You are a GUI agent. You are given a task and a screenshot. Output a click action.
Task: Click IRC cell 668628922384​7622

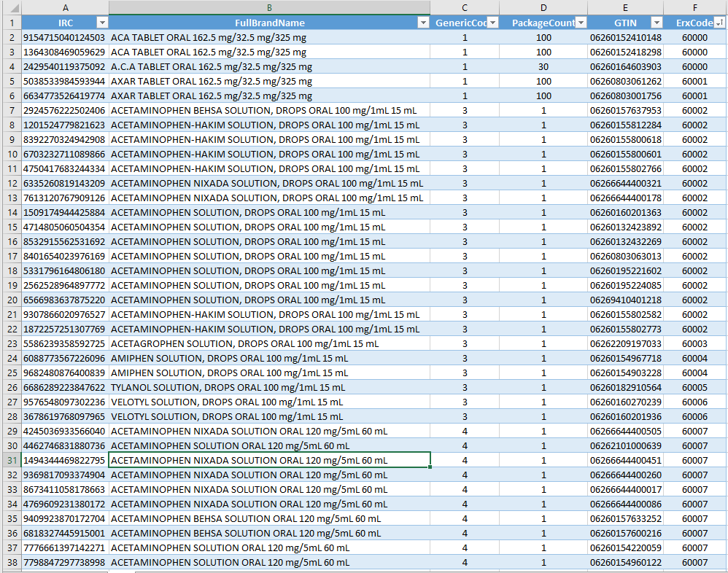[65, 387]
